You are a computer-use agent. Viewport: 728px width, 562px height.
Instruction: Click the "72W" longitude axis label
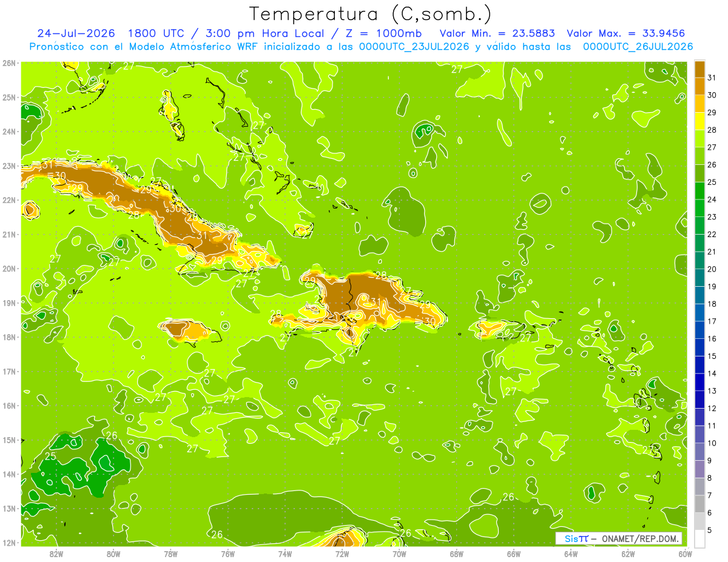coord(342,554)
